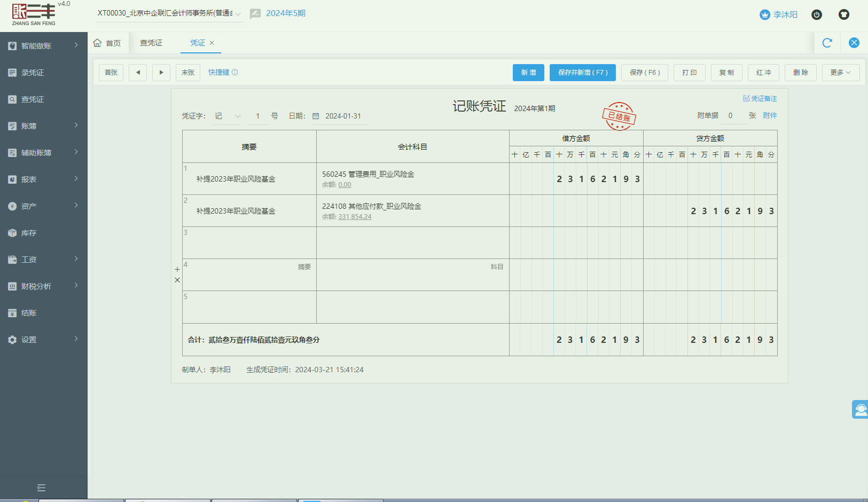This screenshot has height=502, width=868.
Task: Click the 凭证备注 note link
Action: [x=760, y=98]
